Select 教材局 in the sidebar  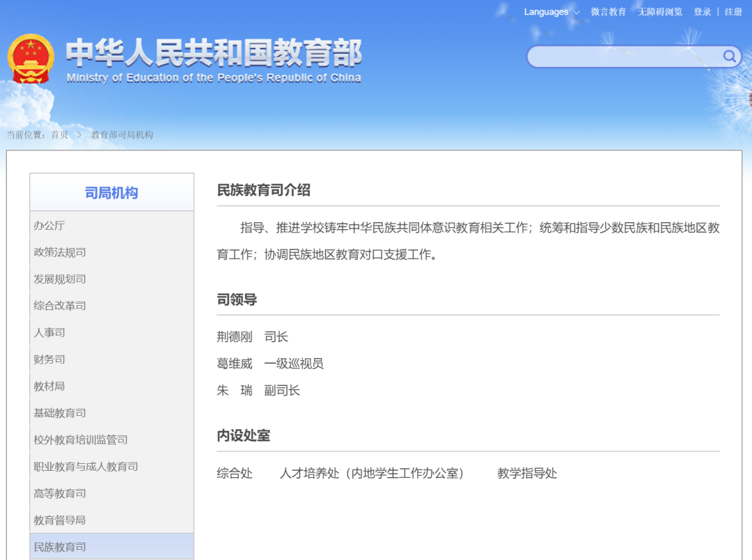[49, 386]
